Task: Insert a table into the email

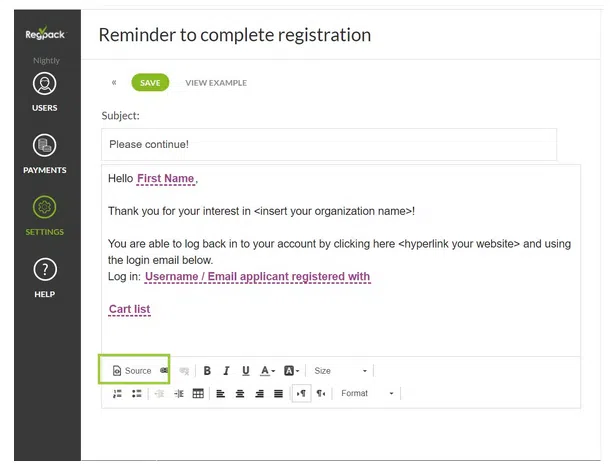Action: [198, 393]
